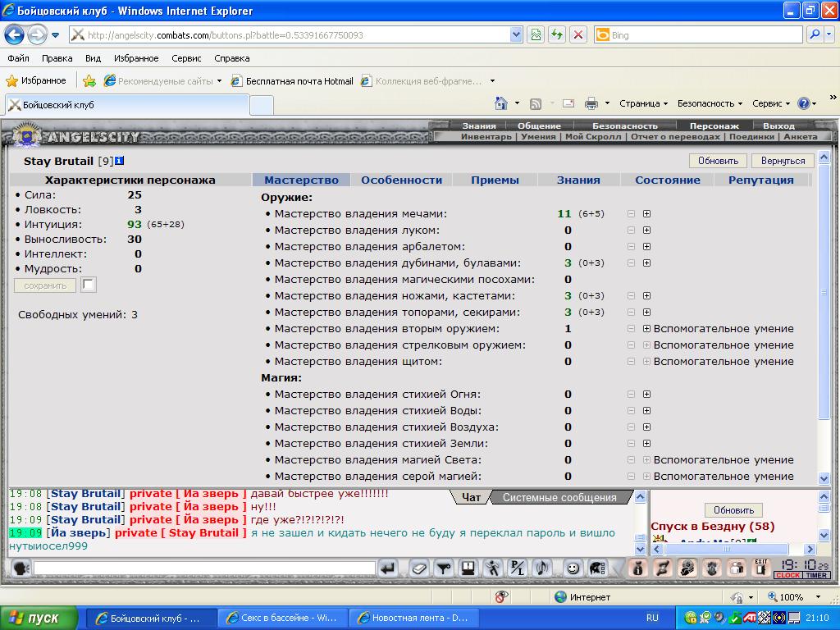Toggle the sound icon in chat toolbar

(x=542, y=568)
